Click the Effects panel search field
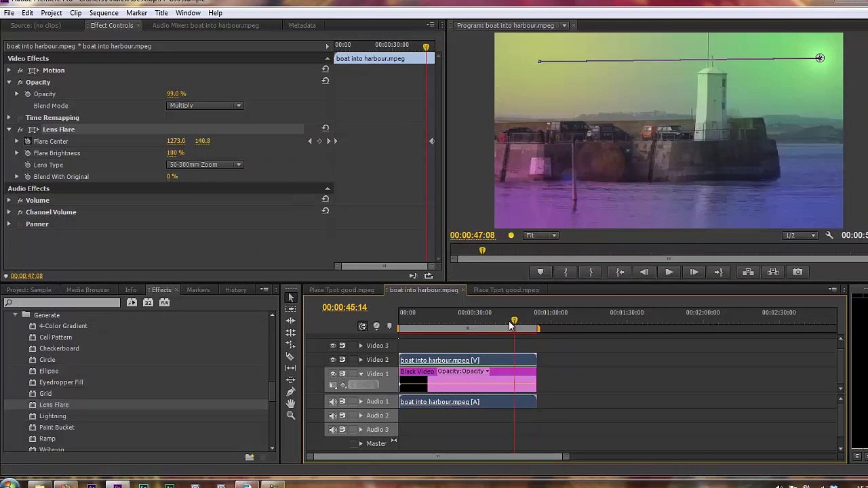The height and width of the screenshot is (488, 868). click(62, 302)
